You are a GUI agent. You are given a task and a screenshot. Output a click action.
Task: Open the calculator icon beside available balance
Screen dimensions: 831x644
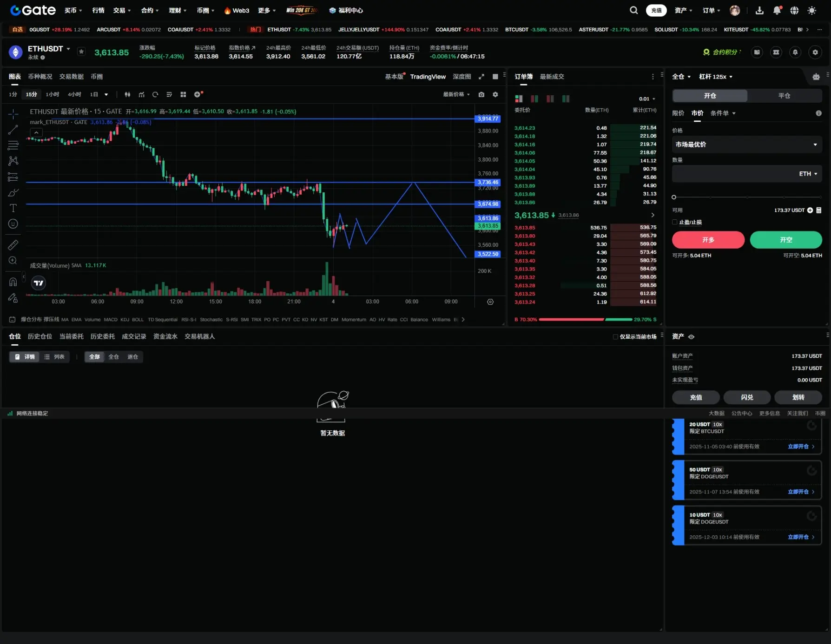(x=819, y=210)
